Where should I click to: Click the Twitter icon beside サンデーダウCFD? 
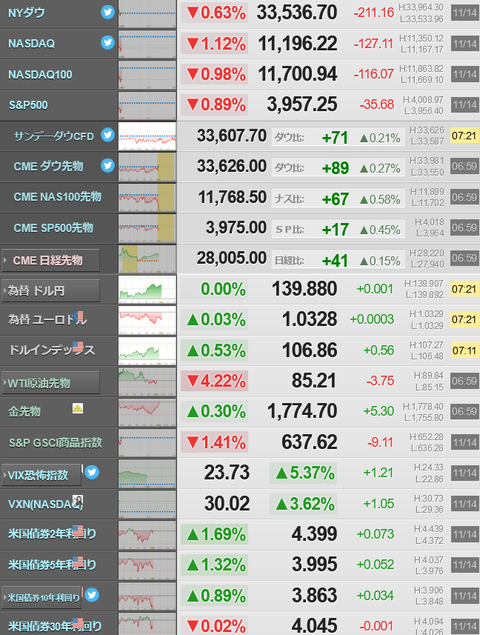pos(108,134)
